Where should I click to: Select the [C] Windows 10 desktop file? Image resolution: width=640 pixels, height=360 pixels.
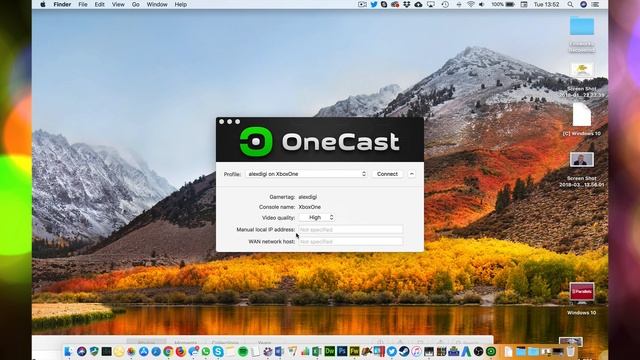point(582,115)
